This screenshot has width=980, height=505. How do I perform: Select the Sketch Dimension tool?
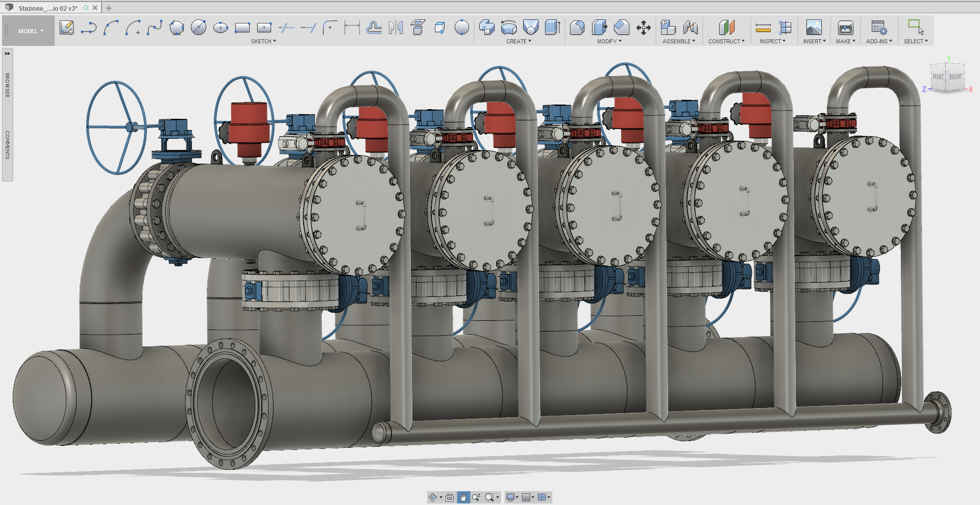(x=352, y=28)
